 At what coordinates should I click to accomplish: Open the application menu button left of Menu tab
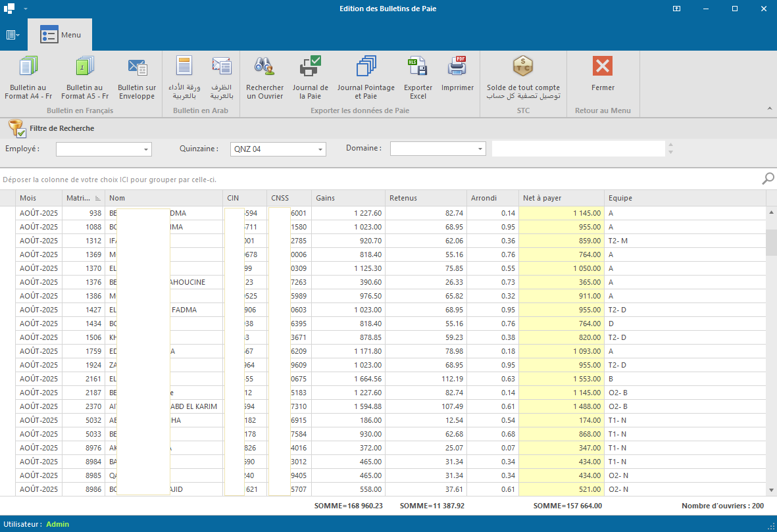click(x=13, y=35)
